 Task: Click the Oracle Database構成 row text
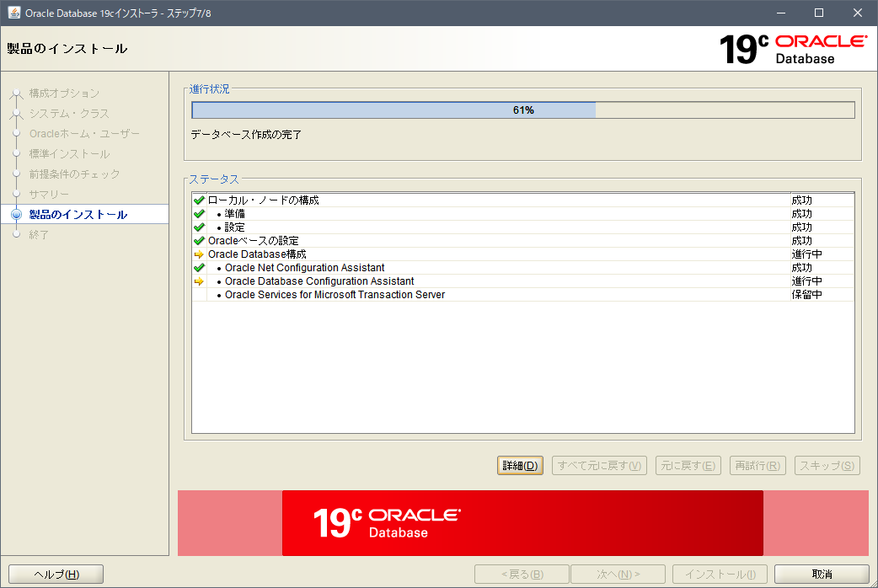[x=257, y=254]
